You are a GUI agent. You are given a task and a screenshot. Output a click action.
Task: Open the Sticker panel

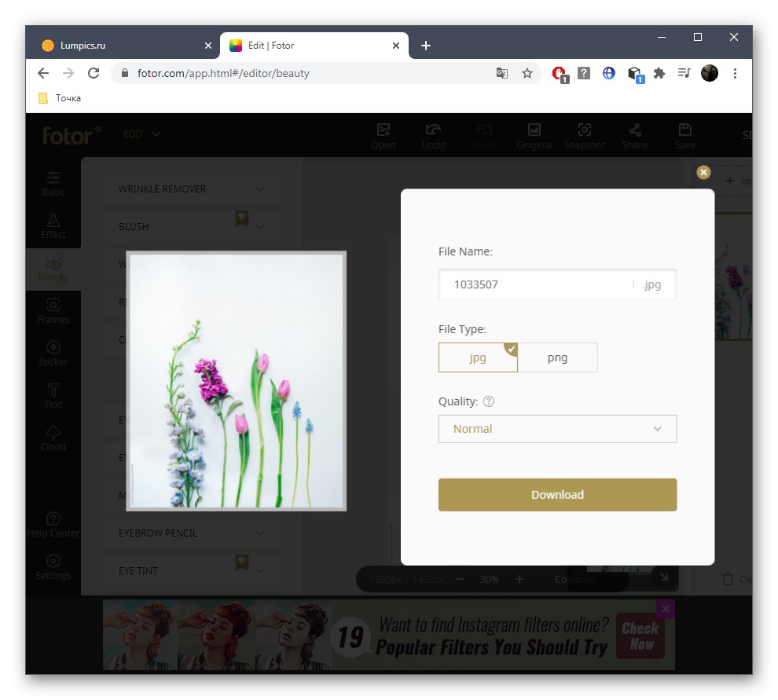[x=53, y=353]
